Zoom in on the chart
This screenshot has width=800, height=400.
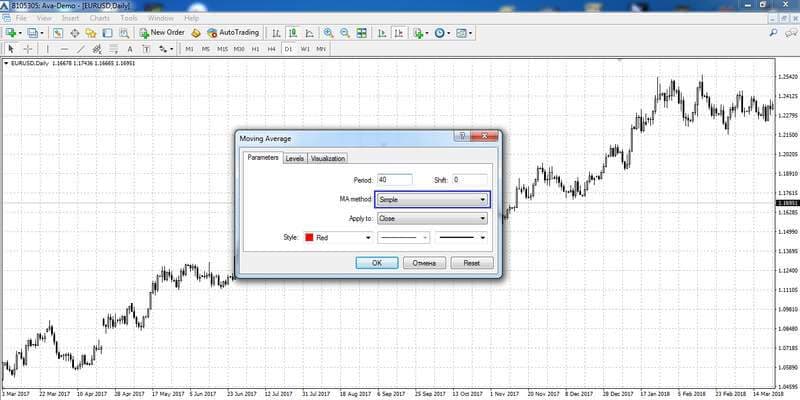[329, 33]
